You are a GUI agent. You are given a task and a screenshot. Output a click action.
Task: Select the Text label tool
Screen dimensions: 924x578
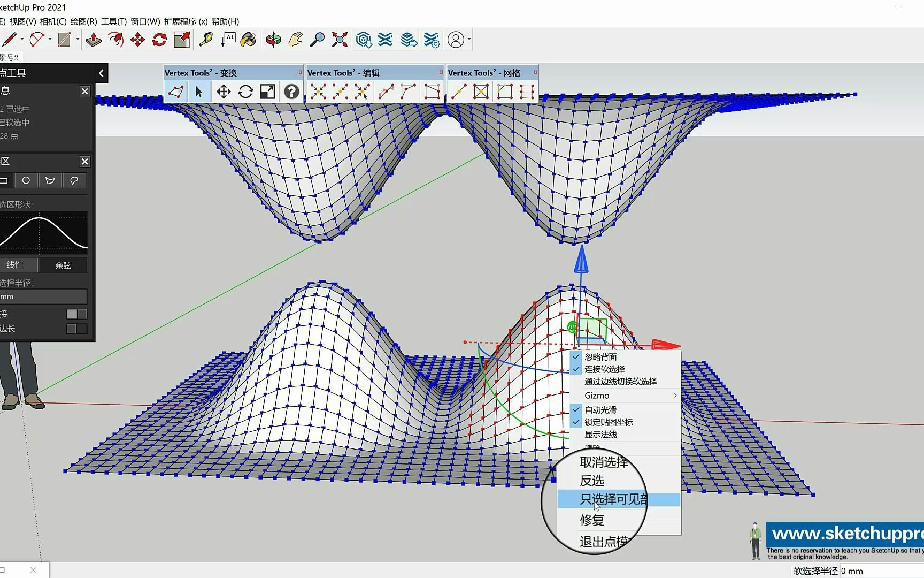click(228, 40)
